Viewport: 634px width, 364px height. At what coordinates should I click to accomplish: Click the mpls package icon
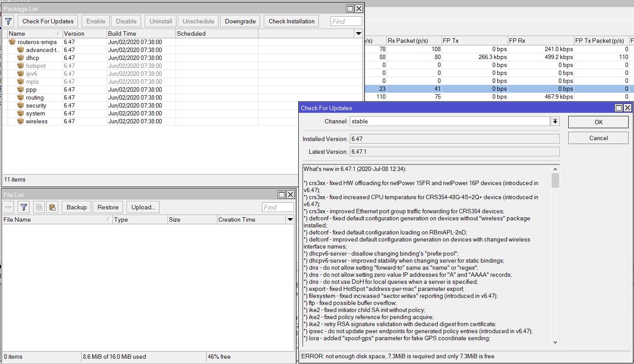click(x=20, y=82)
